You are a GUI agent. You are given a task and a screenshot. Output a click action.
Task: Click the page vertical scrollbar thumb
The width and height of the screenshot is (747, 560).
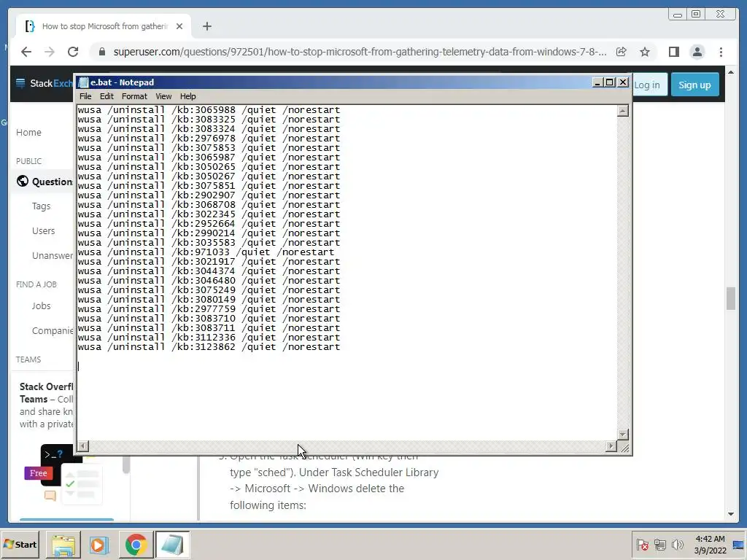731,298
